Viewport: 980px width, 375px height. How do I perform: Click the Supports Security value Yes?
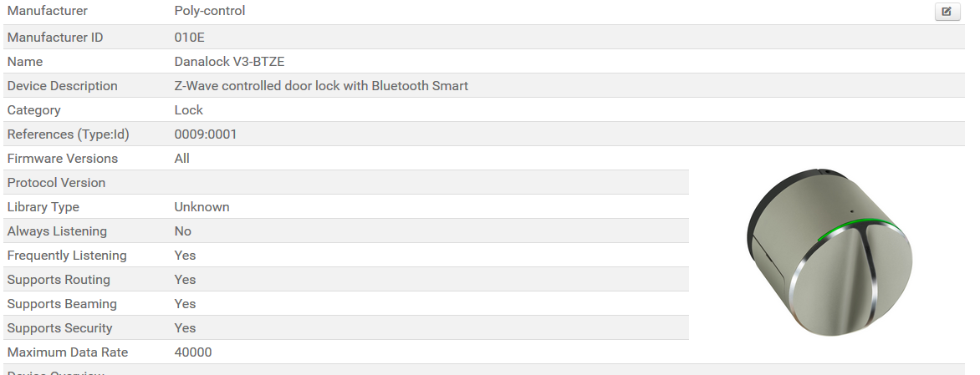pyautogui.click(x=185, y=328)
